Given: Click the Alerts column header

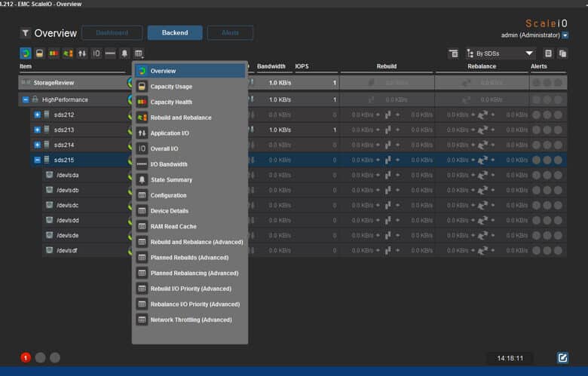Looking at the screenshot, I should [538, 66].
